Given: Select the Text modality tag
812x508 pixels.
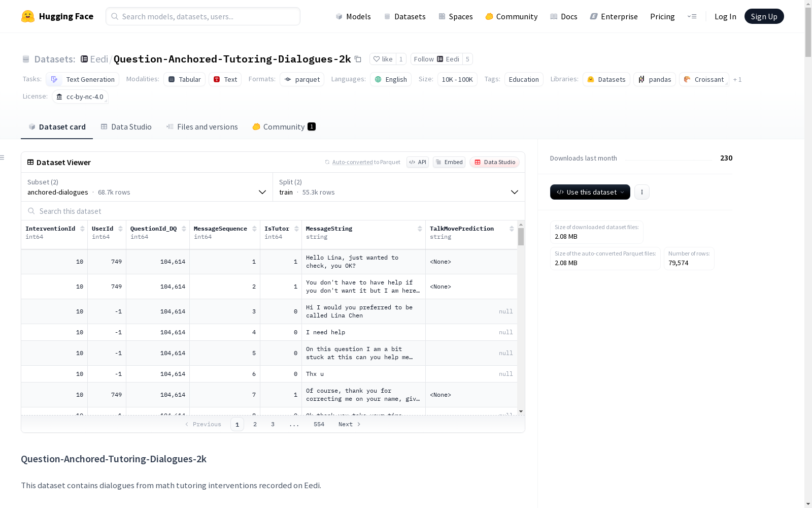Looking at the screenshot, I should [225, 79].
